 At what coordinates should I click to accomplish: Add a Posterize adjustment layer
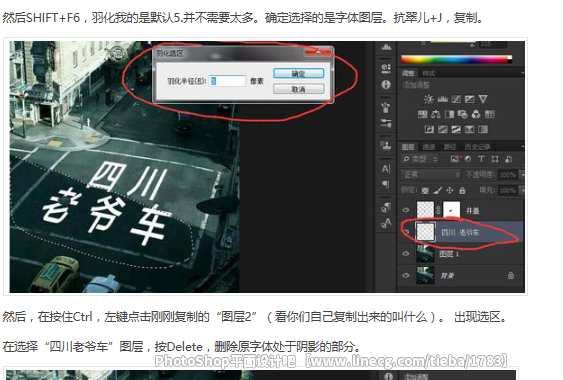point(442,129)
